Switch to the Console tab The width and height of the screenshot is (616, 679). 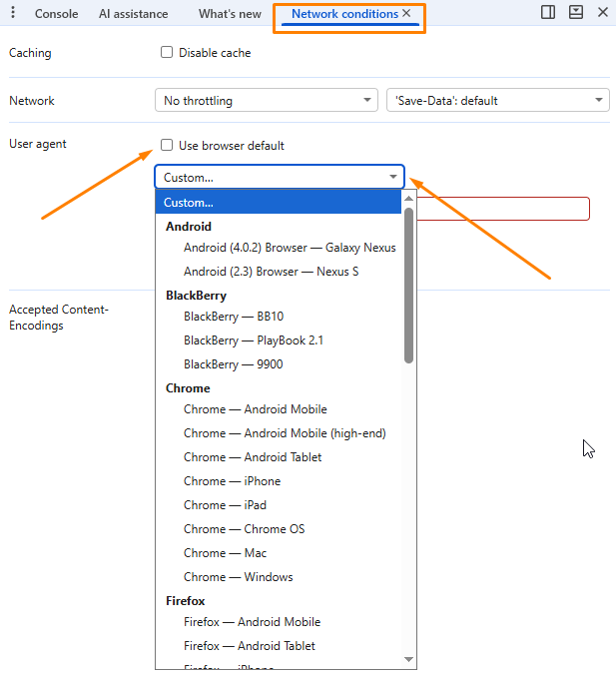pyautogui.click(x=56, y=14)
